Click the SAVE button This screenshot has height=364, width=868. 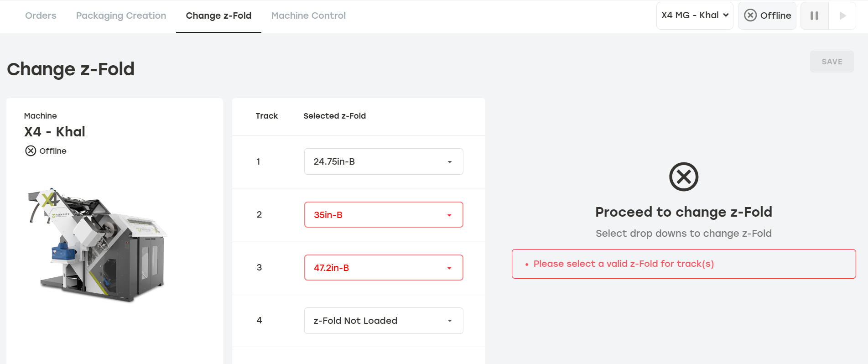[832, 62]
